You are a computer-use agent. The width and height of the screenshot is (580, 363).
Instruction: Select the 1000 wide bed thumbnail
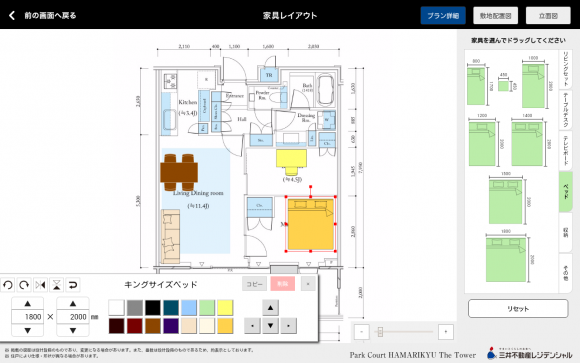coord(533,85)
